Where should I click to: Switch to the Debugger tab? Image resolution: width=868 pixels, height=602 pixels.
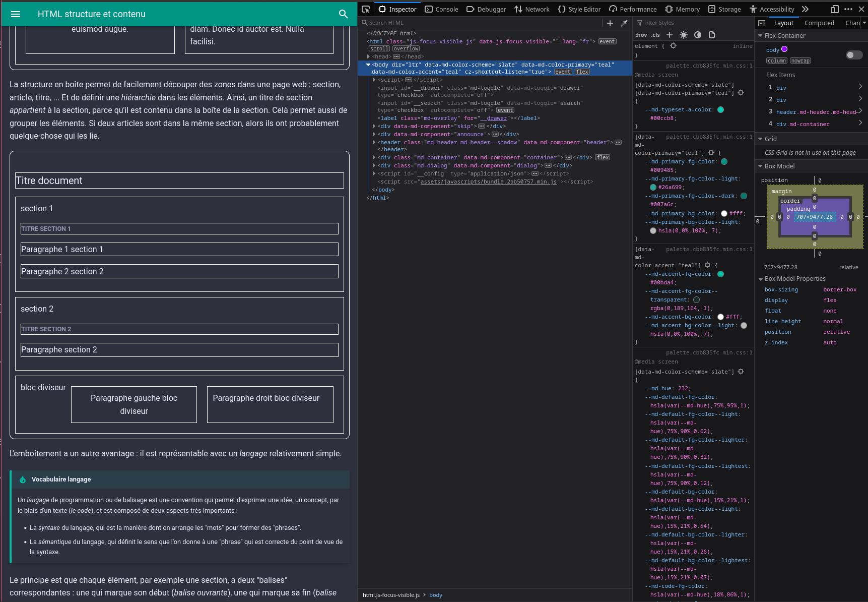pyautogui.click(x=486, y=9)
